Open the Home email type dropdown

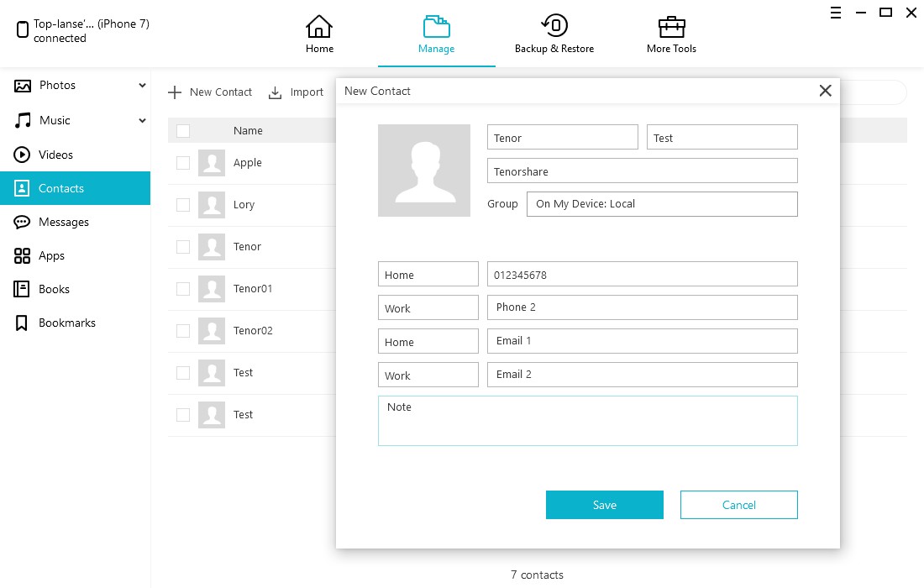[428, 341]
